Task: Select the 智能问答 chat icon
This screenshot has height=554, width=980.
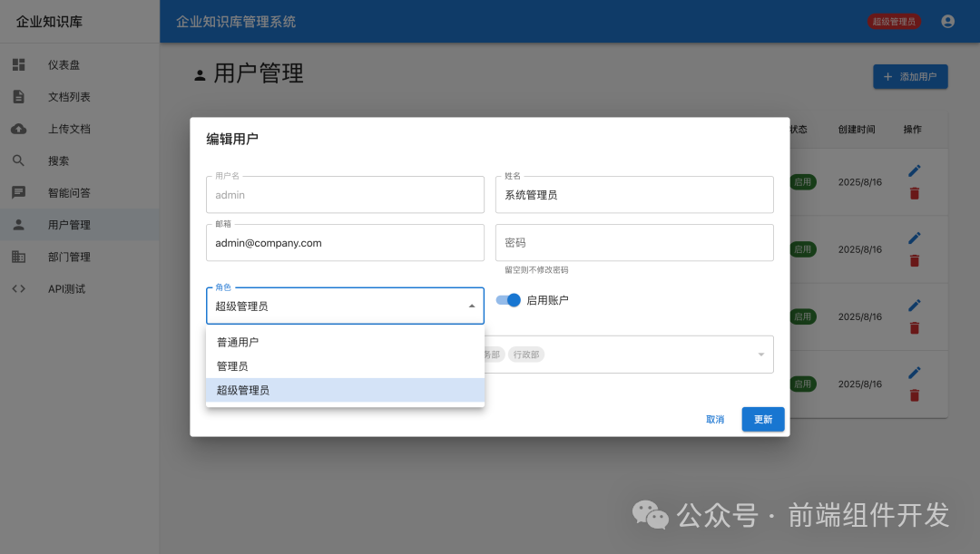Action: [x=18, y=191]
